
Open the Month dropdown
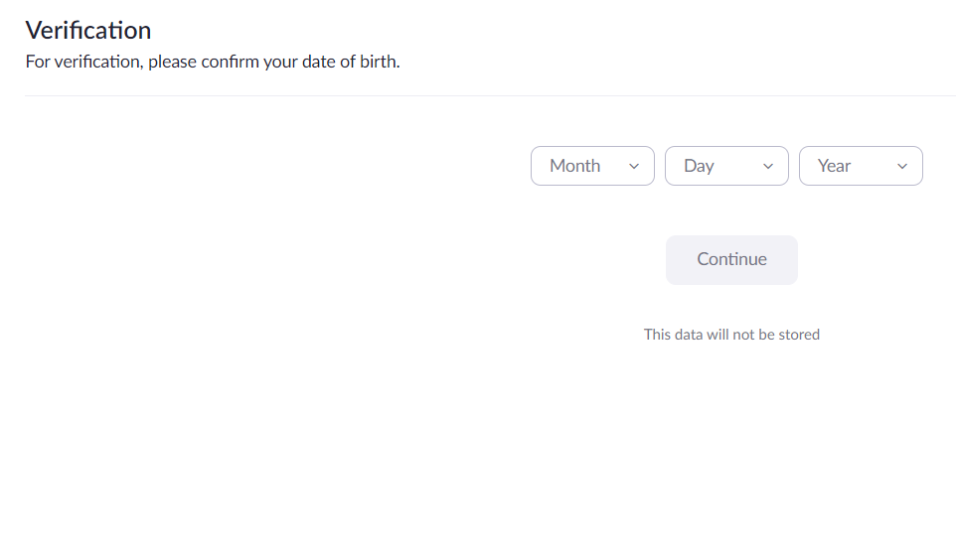(x=592, y=166)
